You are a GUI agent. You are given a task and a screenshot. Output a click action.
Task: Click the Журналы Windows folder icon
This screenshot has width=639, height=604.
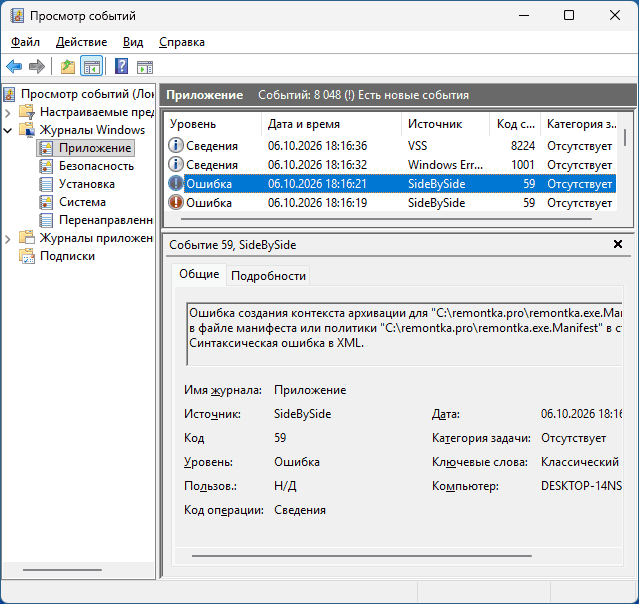click(27, 130)
